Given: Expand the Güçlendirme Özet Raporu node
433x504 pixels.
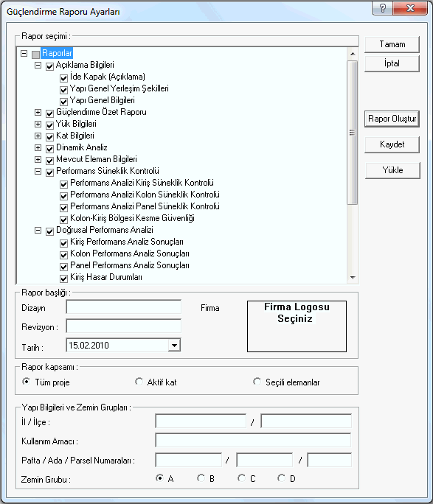Looking at the screenshot, I should pyautogui.click(x=38, y=112).
